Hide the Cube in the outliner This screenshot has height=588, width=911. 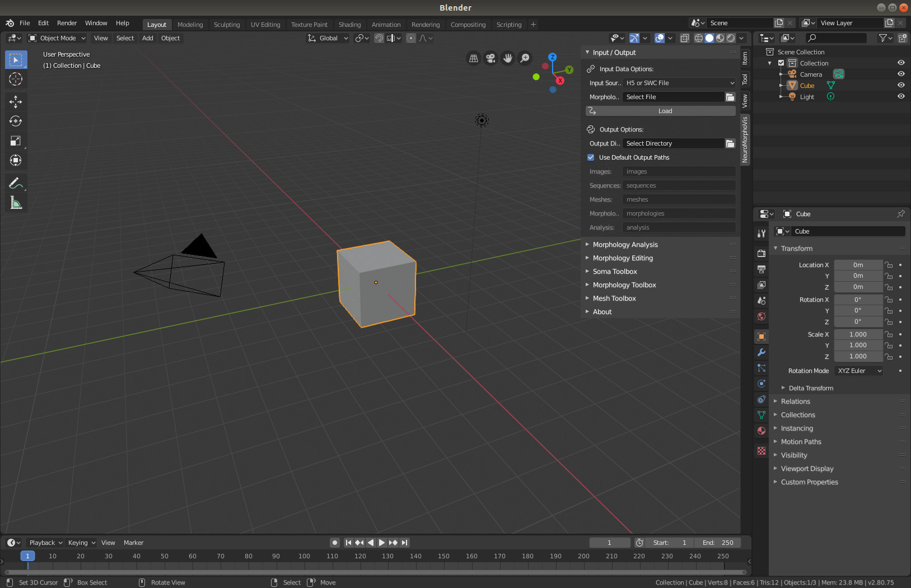pos(901,86)
